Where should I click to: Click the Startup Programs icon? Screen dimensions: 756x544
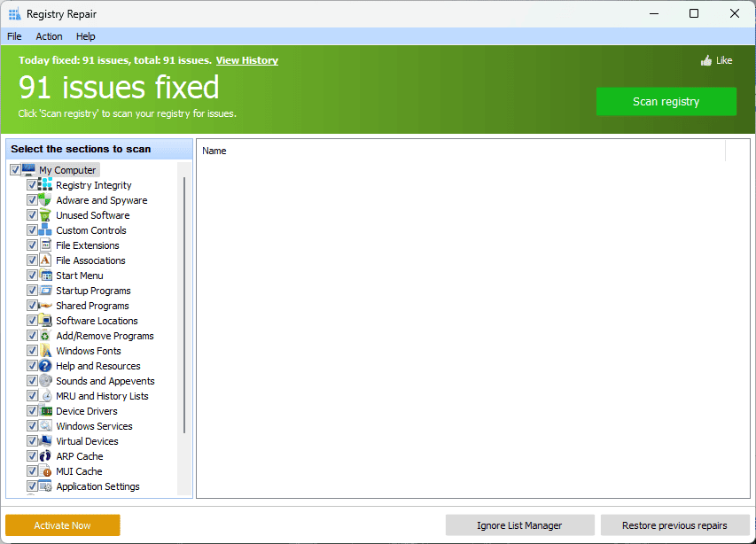tap(45, 290)
